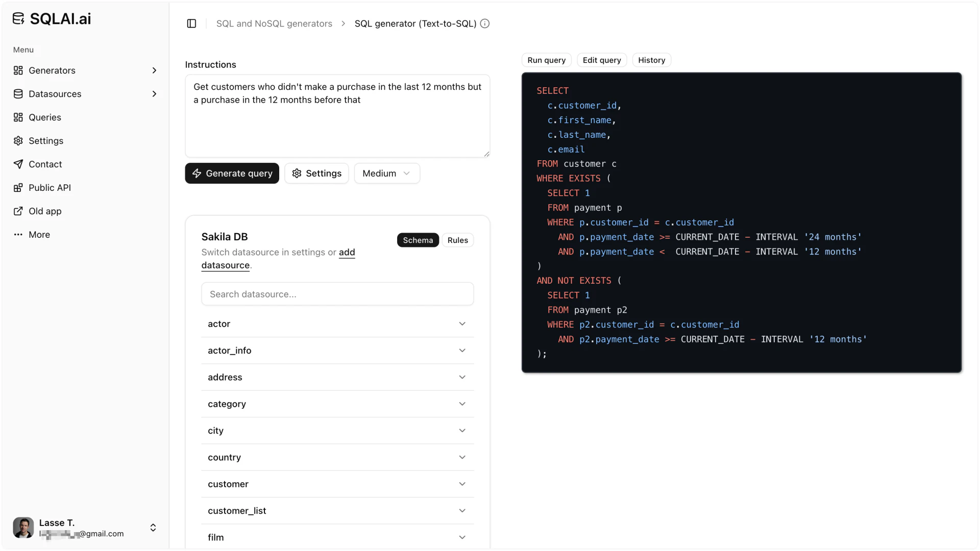
Task: Click the info icon beside Text-to-SQL title
Action: pos(485,23)
